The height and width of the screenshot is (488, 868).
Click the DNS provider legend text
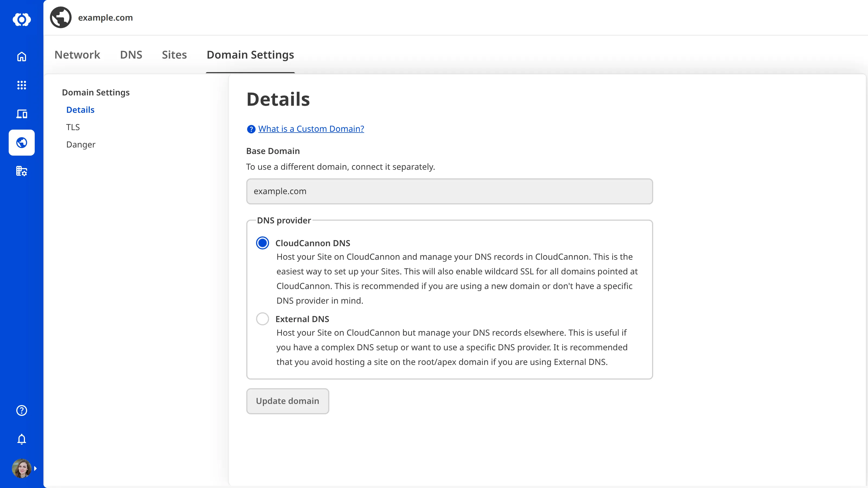[284, 220]
